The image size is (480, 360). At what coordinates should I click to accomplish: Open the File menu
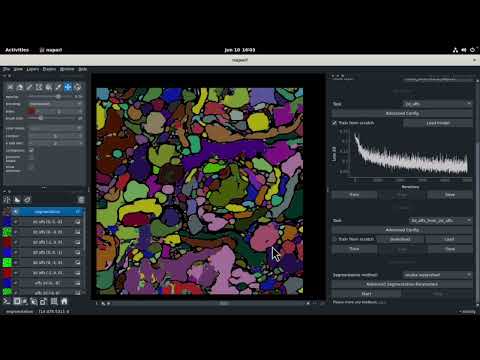[6, 69]
